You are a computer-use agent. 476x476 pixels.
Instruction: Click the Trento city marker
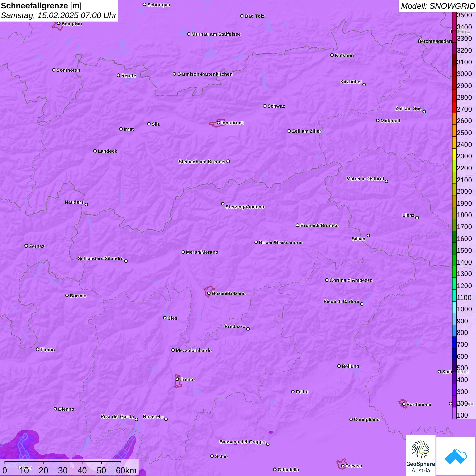(x=177, y=379)
